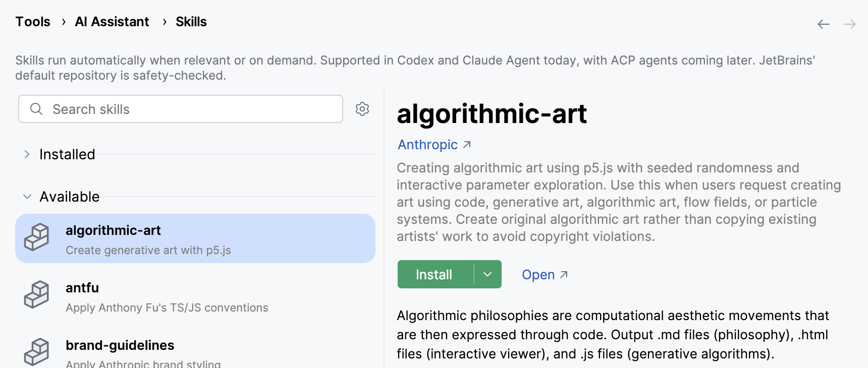Click the Available section label

70,197
